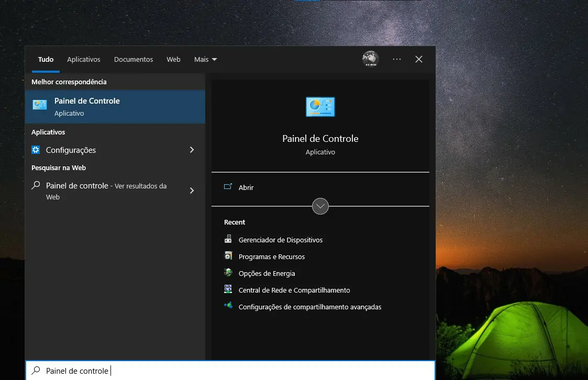This screenshot has height=380, width=588.
Task: Click the user profile avatar picture
Action: pyautogui.click(x=371, y=59)
